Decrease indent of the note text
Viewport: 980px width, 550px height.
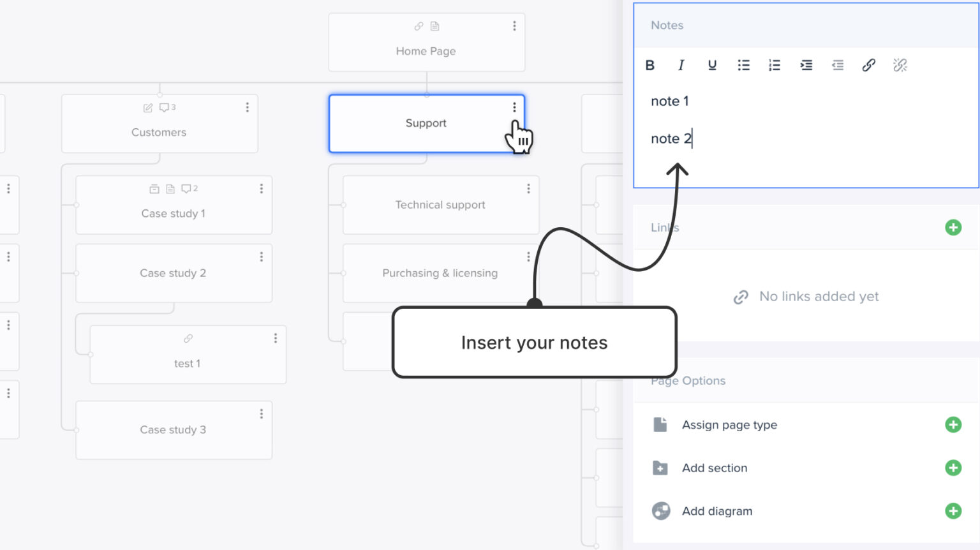click(837, 64)
